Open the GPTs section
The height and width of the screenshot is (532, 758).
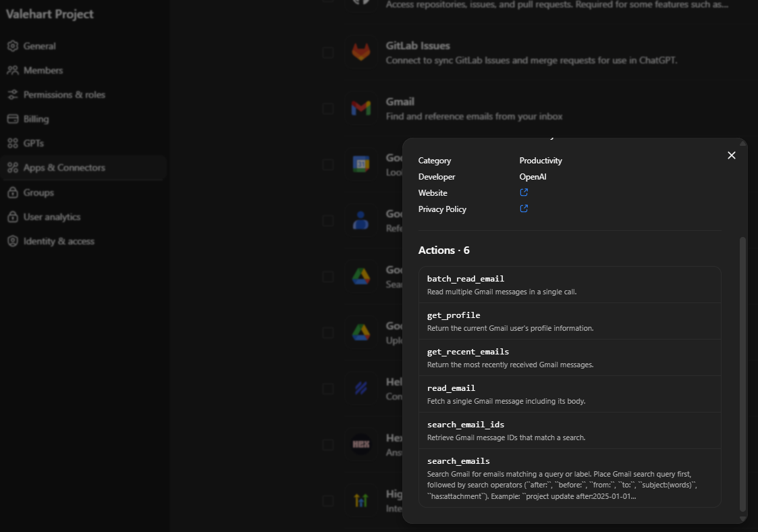click(33, 143)
